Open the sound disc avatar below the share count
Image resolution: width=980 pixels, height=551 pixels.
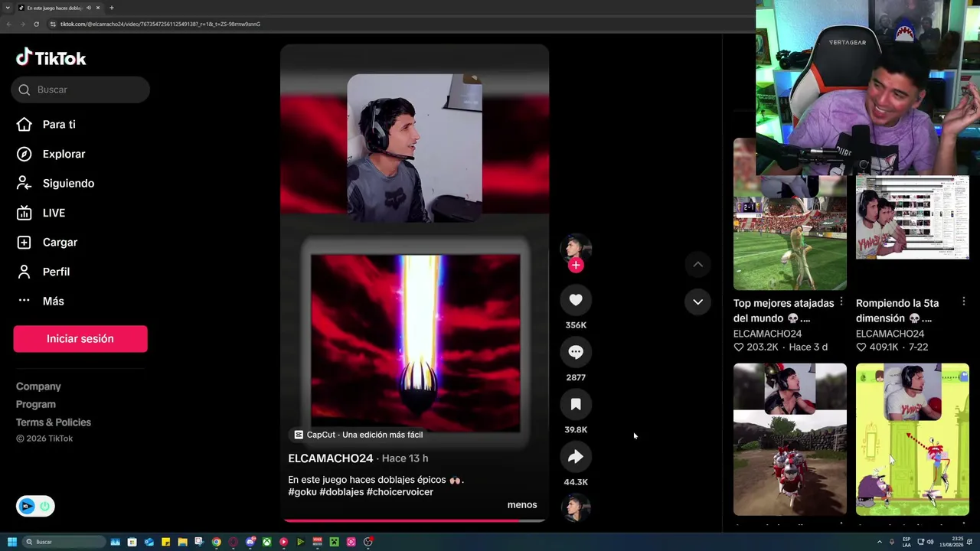click(x=576, y=507)
